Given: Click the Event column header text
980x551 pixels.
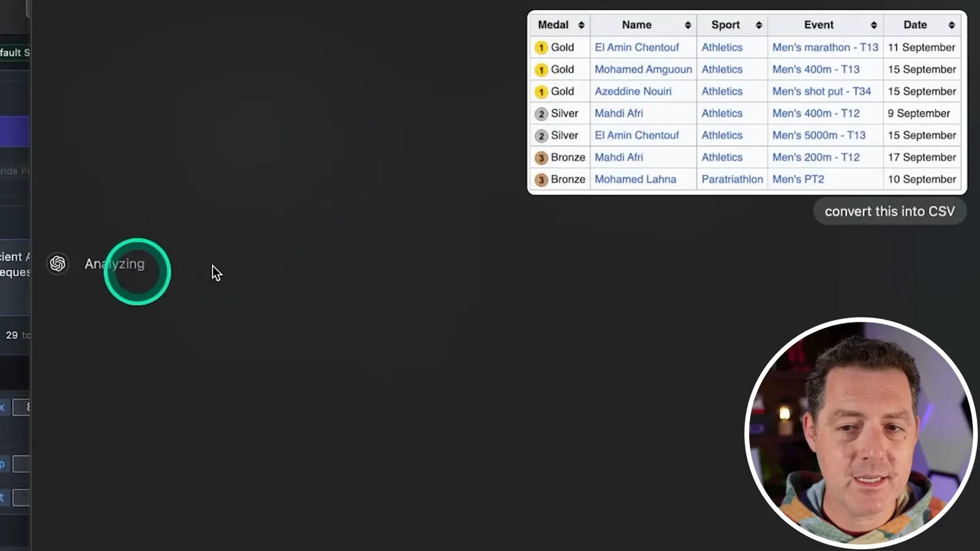Looking at the screenshot, I should coord(818,25).
